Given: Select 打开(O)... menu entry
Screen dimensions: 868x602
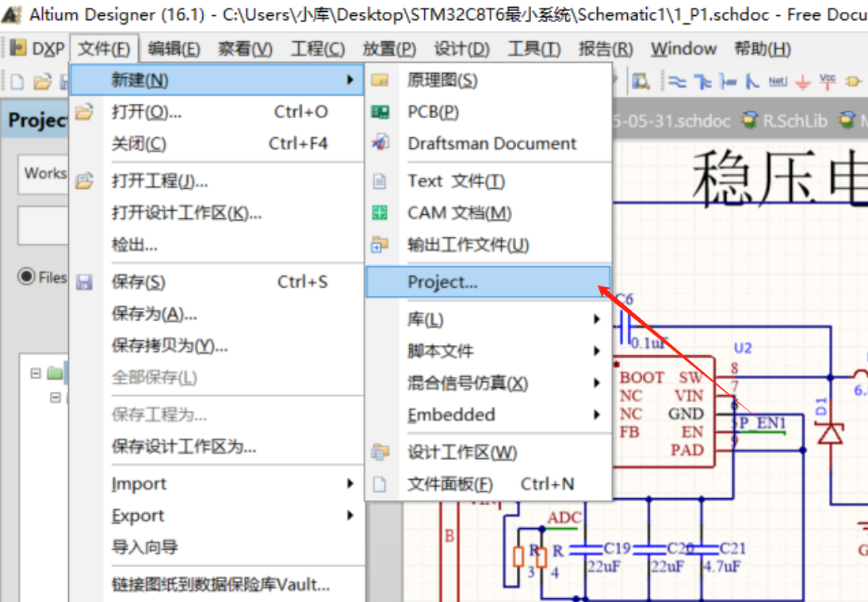Looking at the screenshot, I should pos(217,113).
